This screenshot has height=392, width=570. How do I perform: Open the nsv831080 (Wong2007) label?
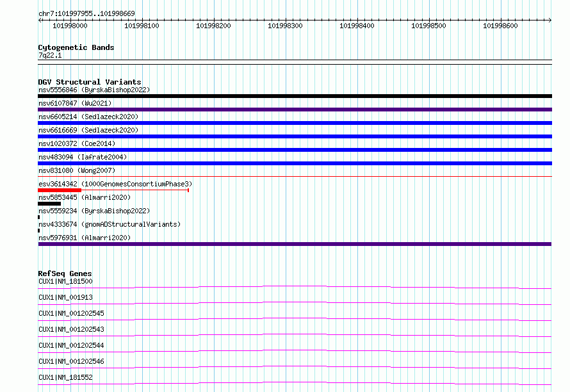pos(77,170)
